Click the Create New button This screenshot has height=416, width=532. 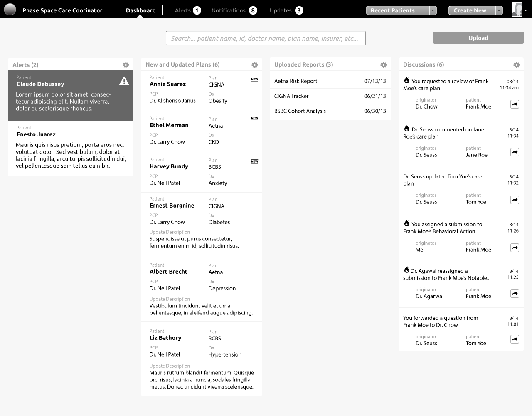[472, 10]
